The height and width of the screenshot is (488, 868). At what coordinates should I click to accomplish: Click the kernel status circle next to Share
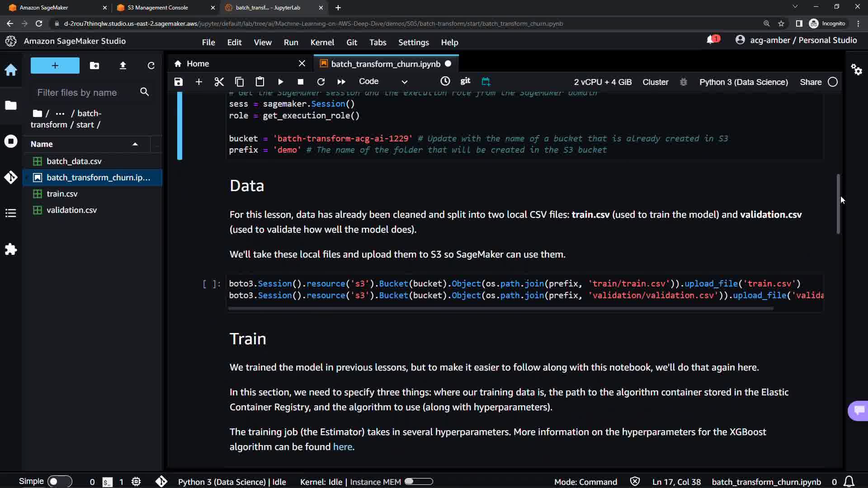tap(833, 82)
